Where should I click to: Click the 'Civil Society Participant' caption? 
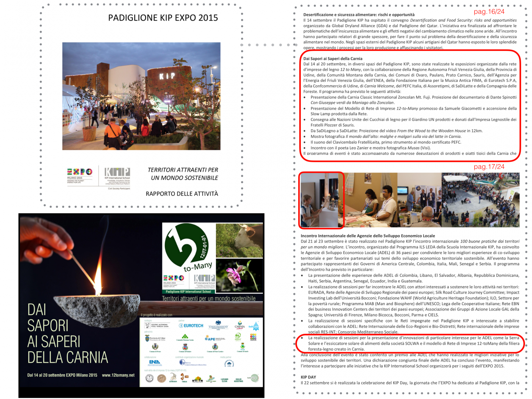tap(119, 189)
